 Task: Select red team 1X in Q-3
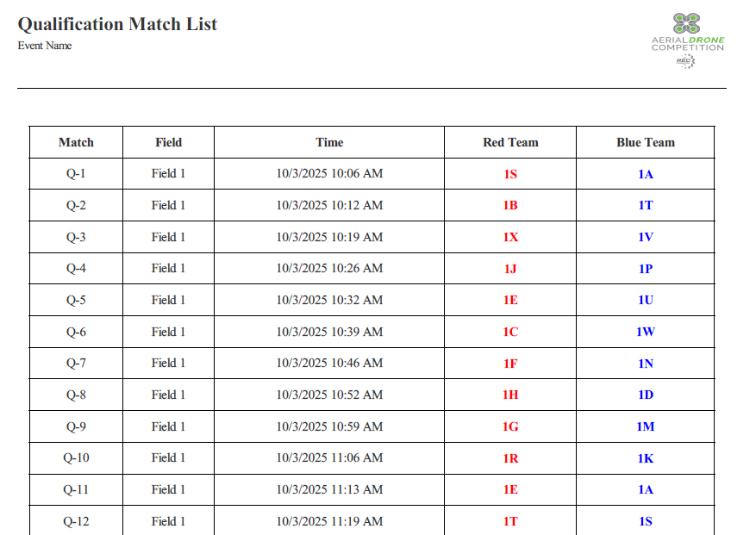click(x=510, y=237)
